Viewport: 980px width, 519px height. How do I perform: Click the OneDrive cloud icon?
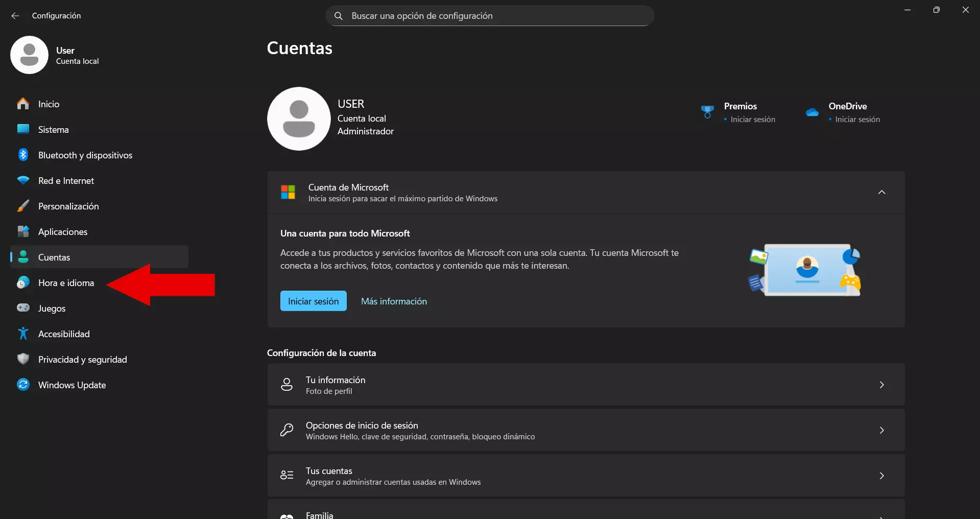pyautogui.click(x=812, y=112)
